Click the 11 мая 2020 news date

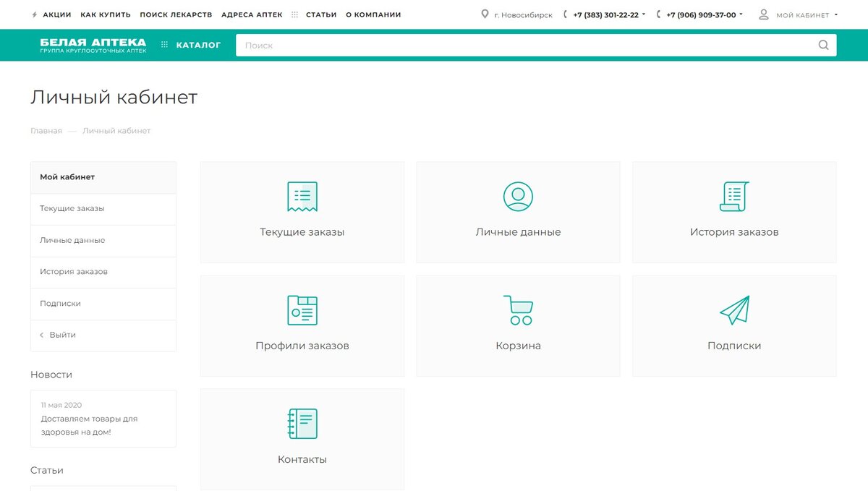pyautogui.click(x=61, y=405)
